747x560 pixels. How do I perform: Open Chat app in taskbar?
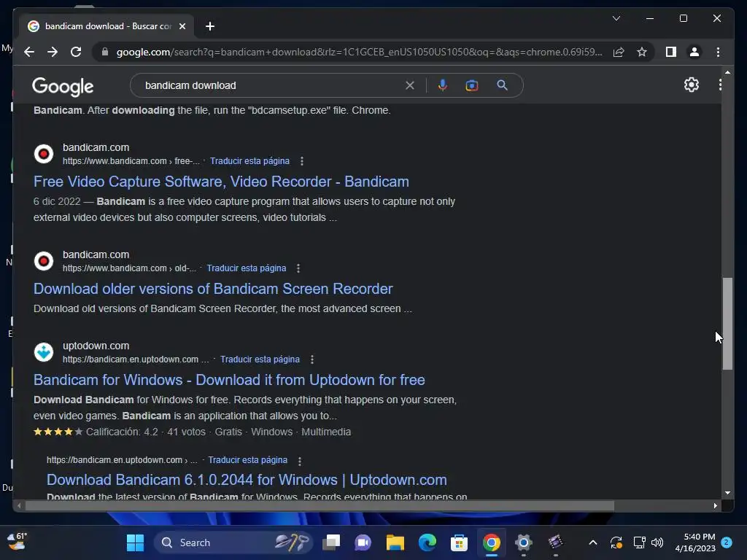click(363, 542)
